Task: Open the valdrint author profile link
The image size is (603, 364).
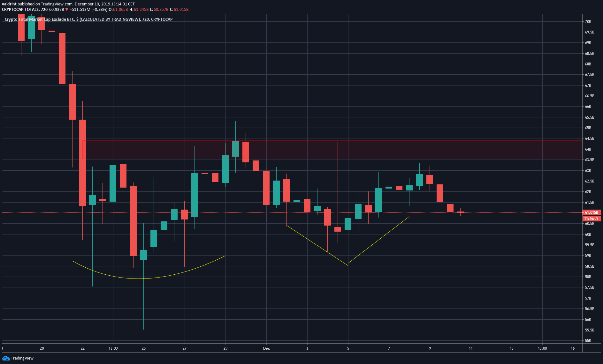Action: (9, 4)
